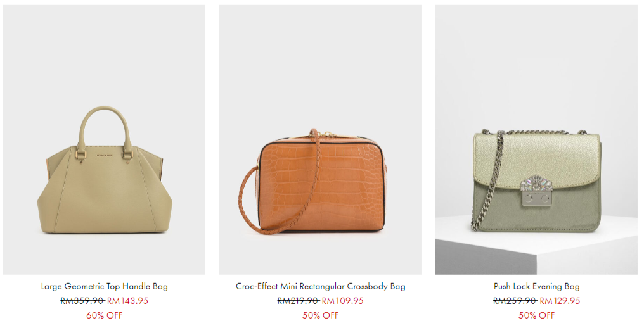Click 50% OFF under the crossbody bag

point(320,316)
